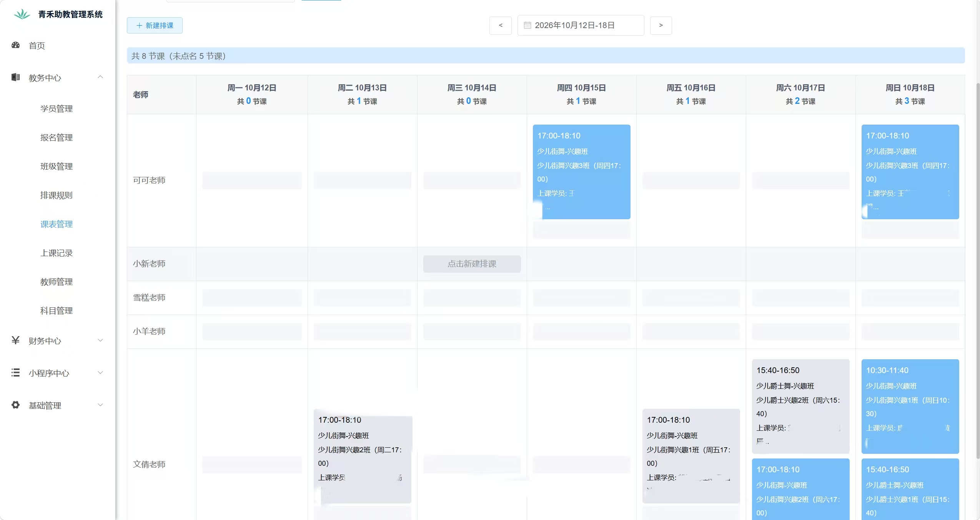This screenshot has height=520, width=980.
Task: Click the 周一 10月12日 column header
Action: coord(252,95)
